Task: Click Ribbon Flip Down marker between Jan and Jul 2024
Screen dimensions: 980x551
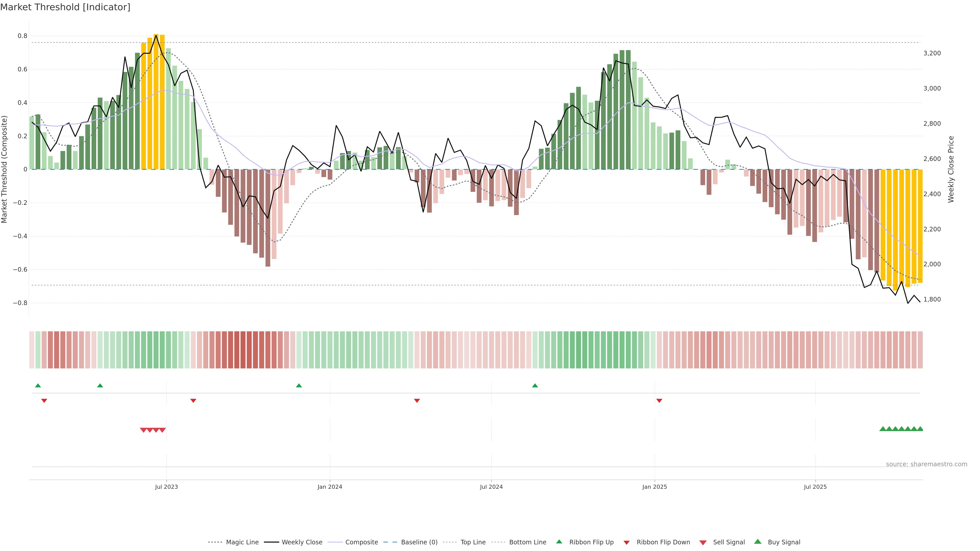Action: (417, 400)
